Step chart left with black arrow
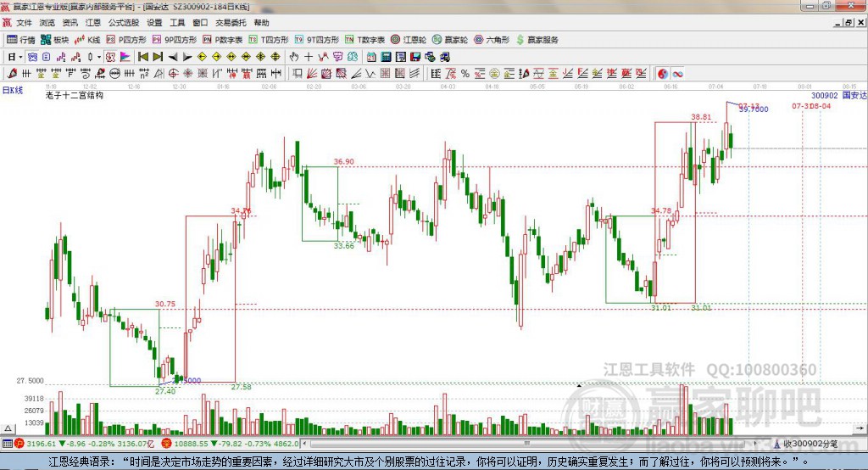868x470 pixels. (x=173, y=57)
